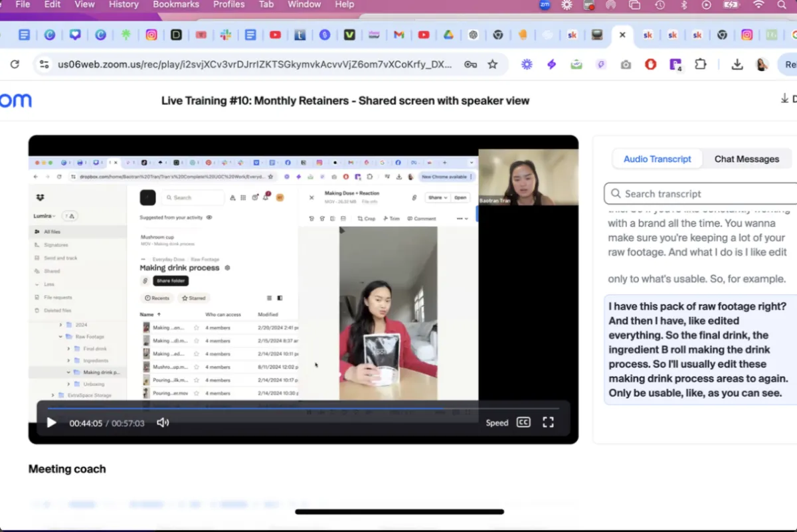The image size is (797, 532).
Task: Mute the recording with the speaker icon
Action: 163,422
